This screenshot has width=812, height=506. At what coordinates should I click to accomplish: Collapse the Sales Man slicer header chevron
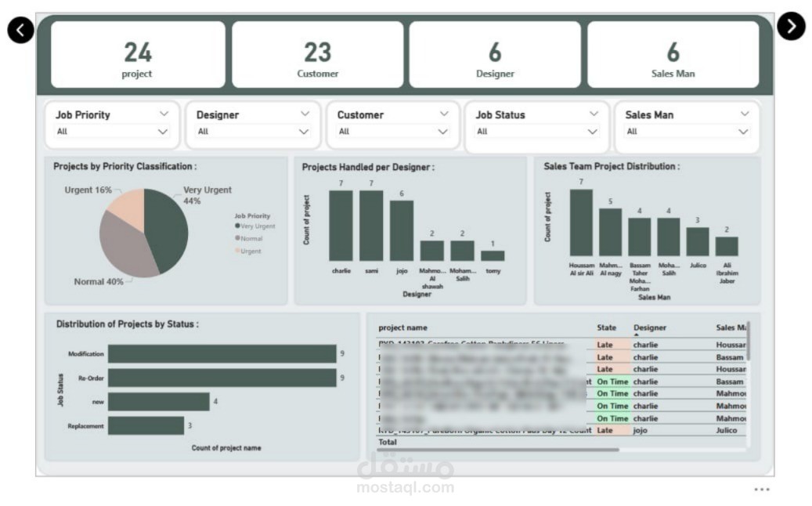point(744,114)
